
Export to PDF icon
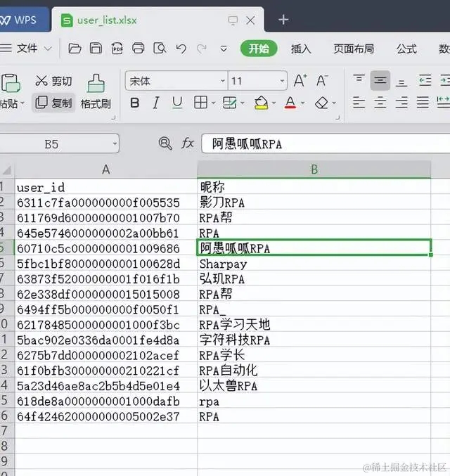click(117, 49)
